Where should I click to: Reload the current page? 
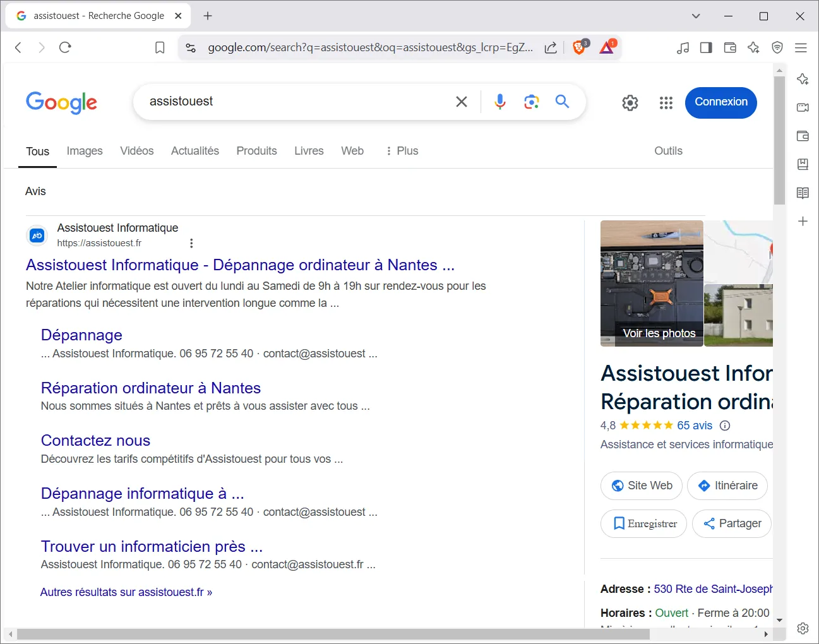click(x=65, y=47)
